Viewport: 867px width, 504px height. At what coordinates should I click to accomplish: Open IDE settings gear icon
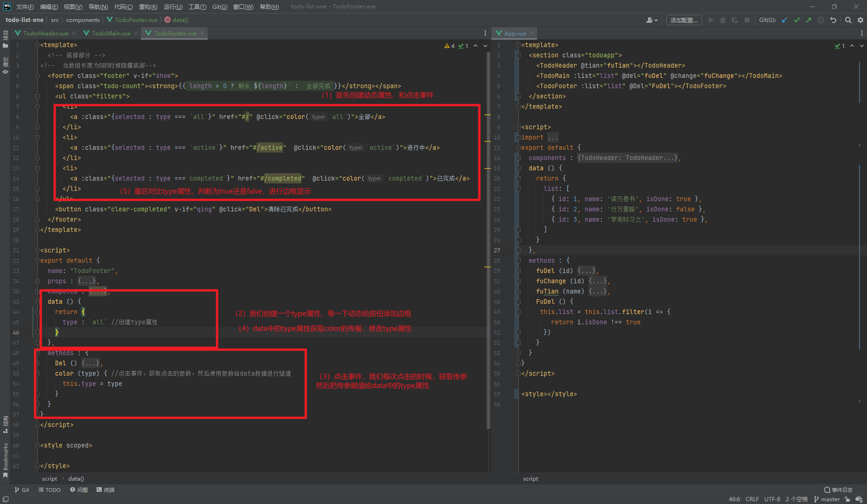[x=860, y=20]
